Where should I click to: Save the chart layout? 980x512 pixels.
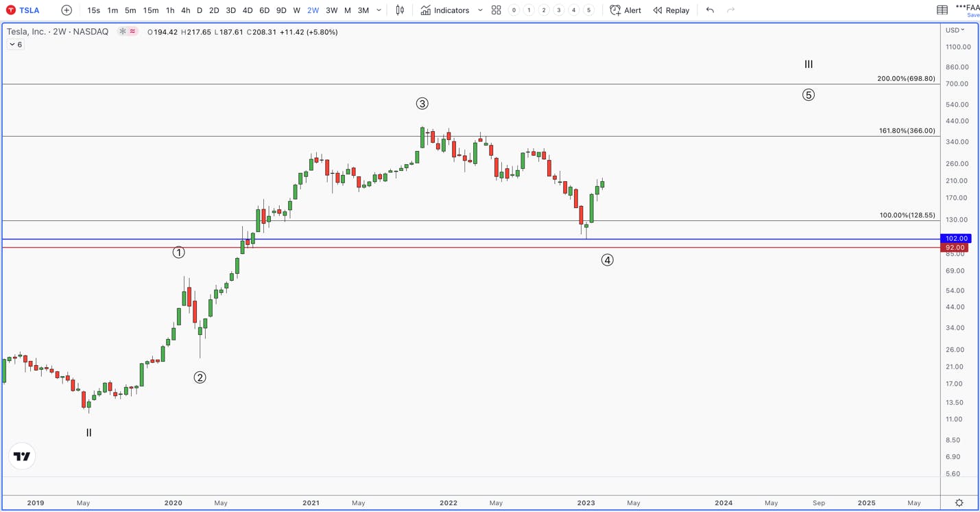pyautogui.click(x=973, y=15)
